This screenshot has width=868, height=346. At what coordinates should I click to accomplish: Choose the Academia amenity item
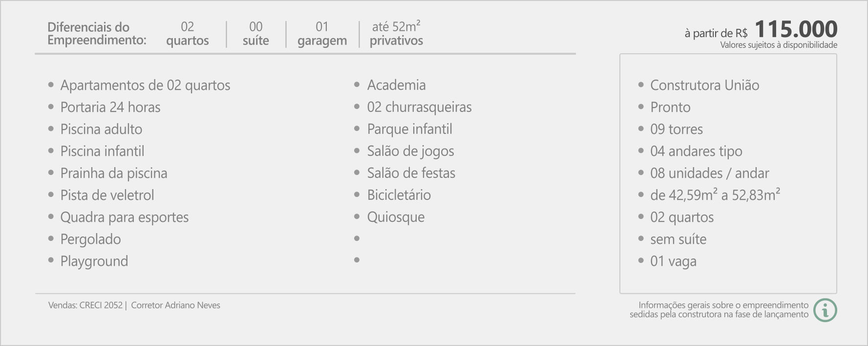[396, 85]
